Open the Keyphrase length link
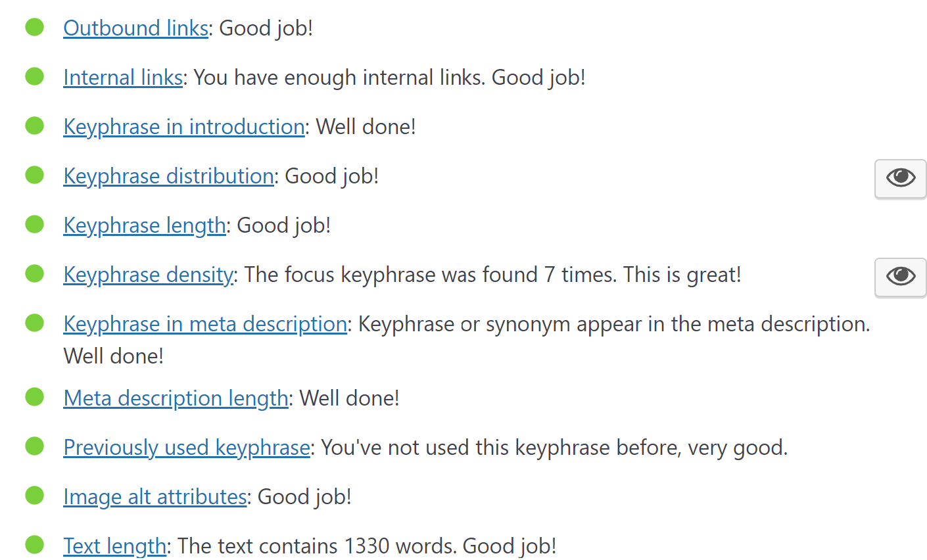927x560 pixels. tap(145, 225)
